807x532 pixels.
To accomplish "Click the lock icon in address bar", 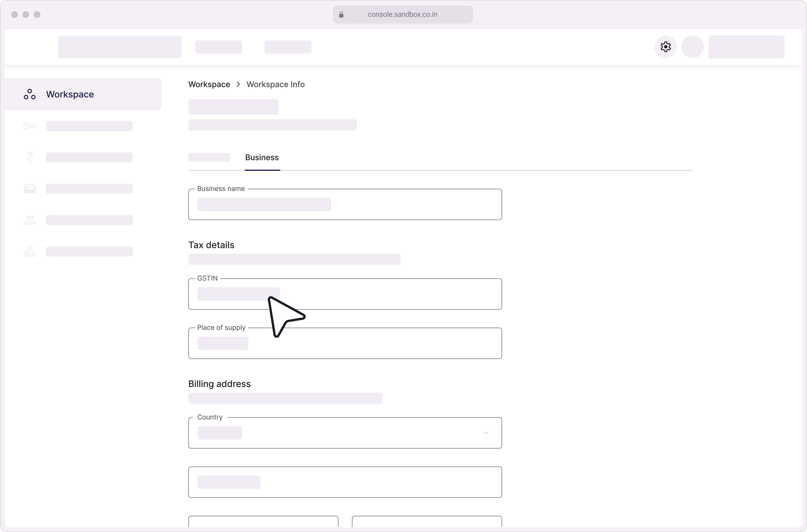I will click(341, 15).
